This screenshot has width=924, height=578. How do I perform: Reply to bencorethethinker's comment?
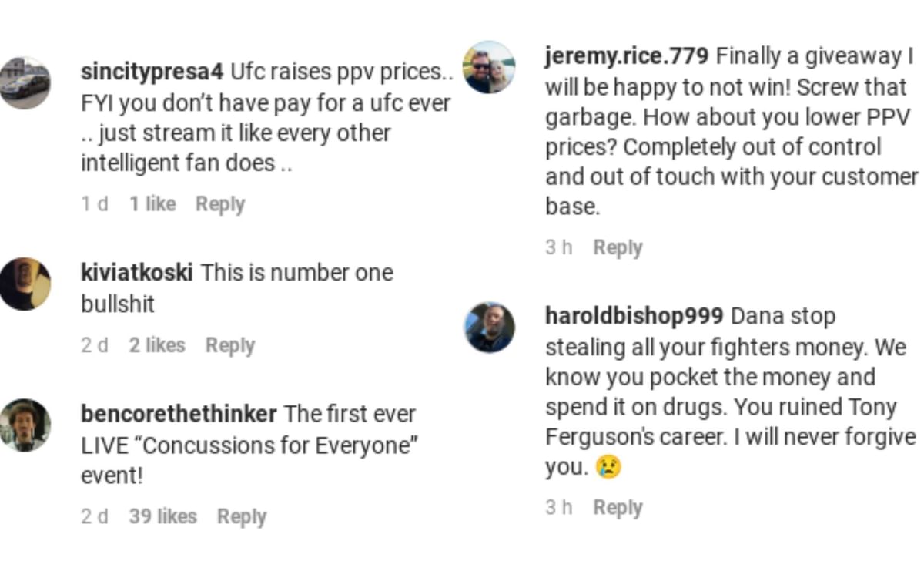point(241,516)
